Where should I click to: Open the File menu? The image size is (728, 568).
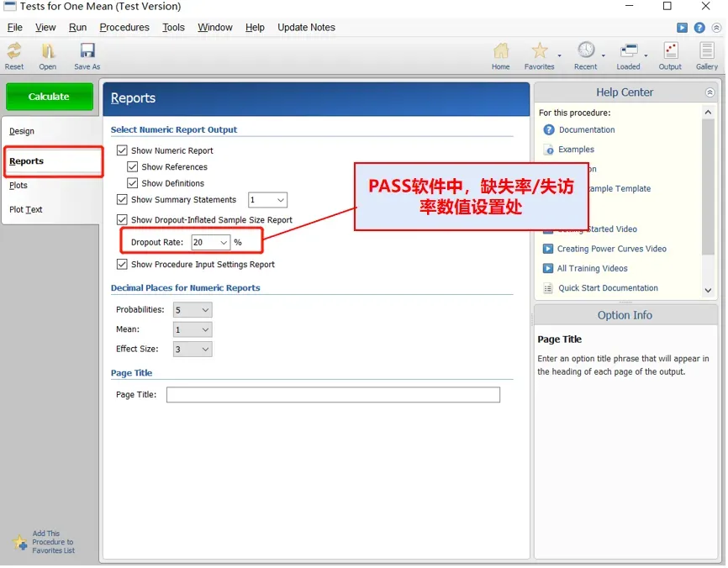[15, 28]
